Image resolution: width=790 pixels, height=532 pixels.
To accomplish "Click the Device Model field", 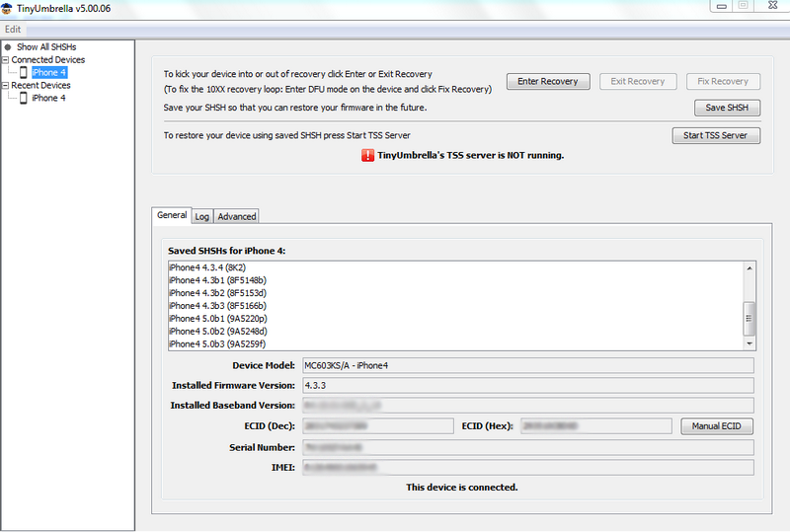I will [x=528, y=366].
